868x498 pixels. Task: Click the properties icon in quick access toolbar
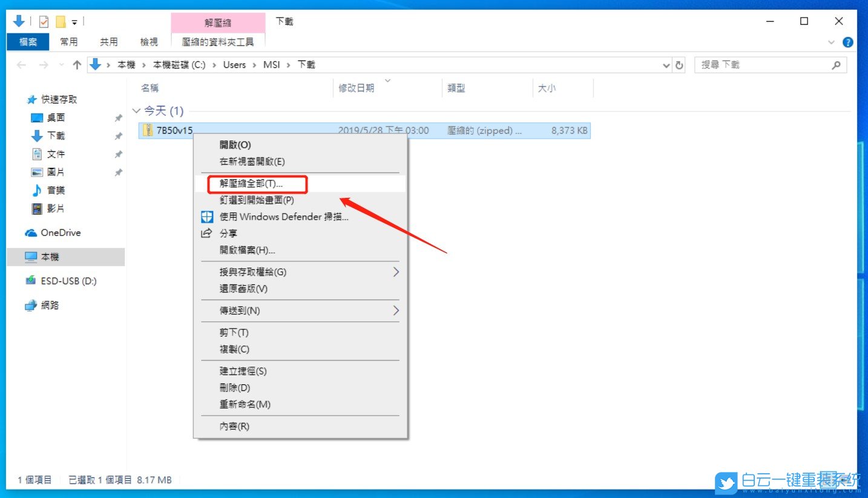(x=44, y=22)
